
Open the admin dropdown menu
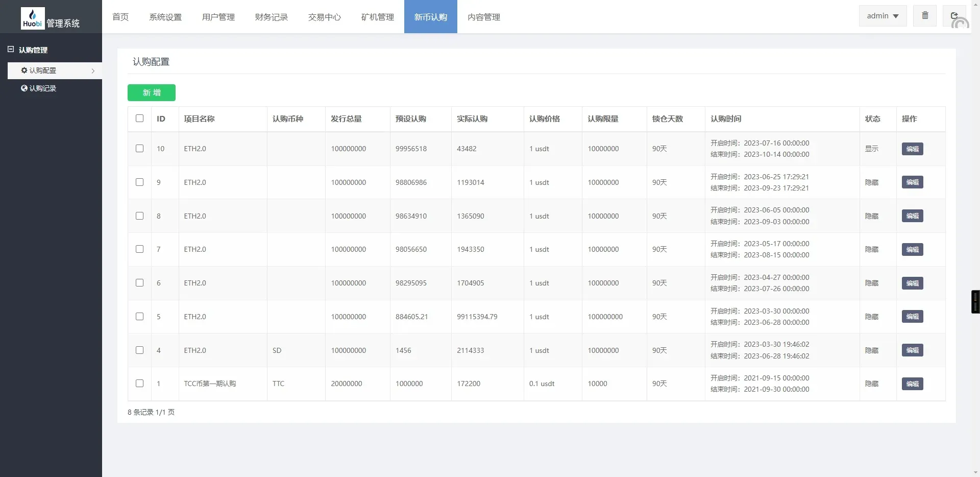[x=882, y=15]
